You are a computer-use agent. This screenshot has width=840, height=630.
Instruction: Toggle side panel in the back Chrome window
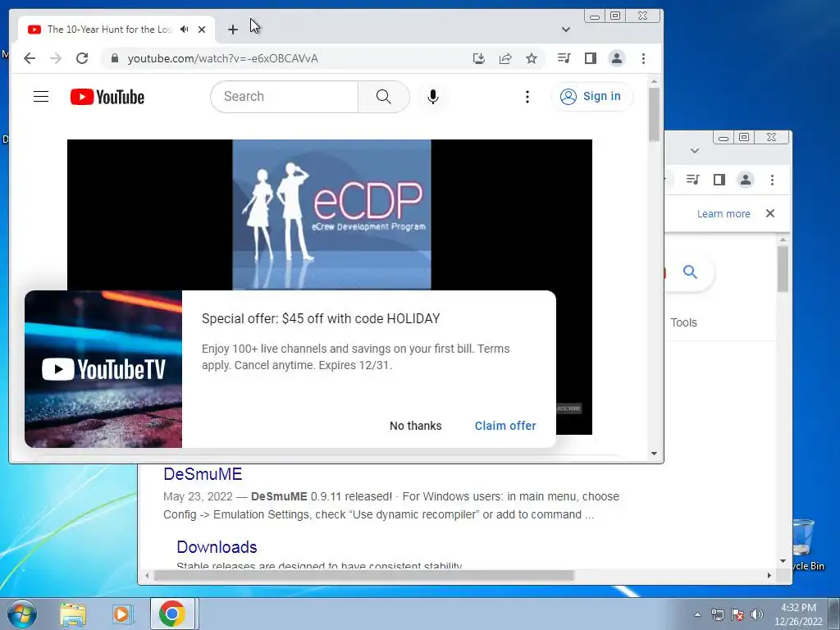tap(719, 180)
